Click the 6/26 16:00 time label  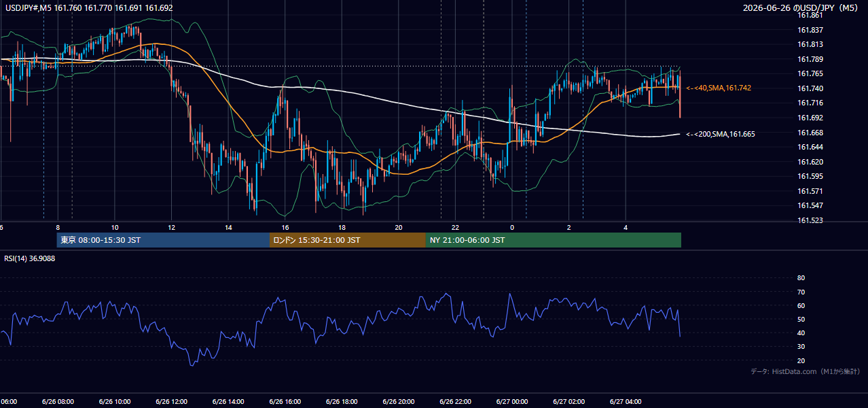[285, 402]
